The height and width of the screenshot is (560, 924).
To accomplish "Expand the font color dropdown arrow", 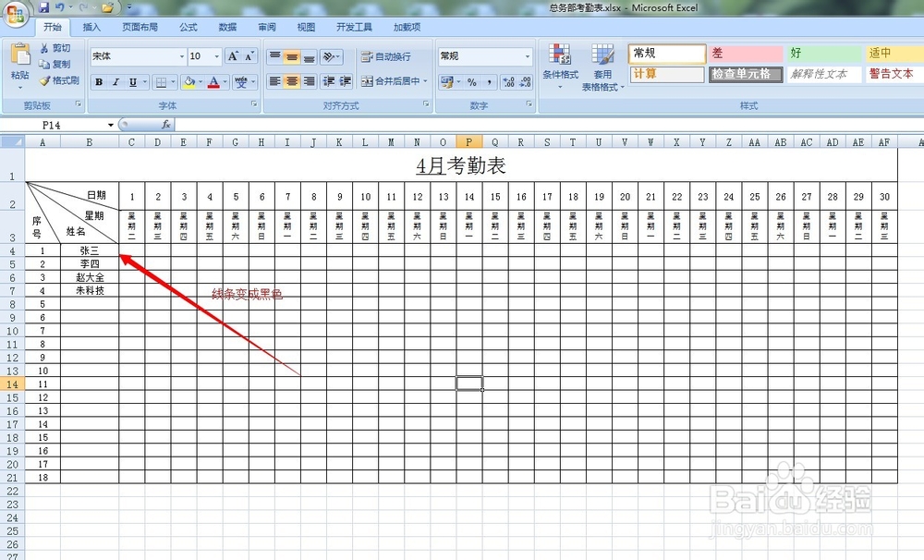I will coord(225,82).
